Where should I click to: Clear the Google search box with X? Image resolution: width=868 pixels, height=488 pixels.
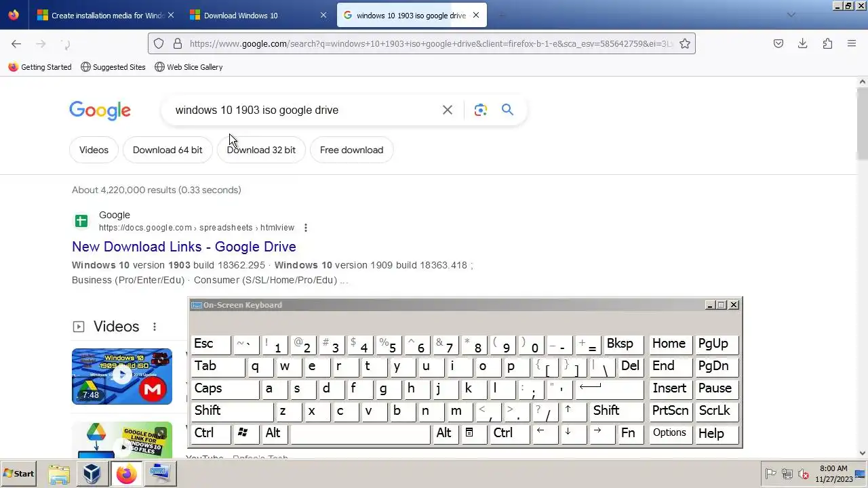[448, 110]
